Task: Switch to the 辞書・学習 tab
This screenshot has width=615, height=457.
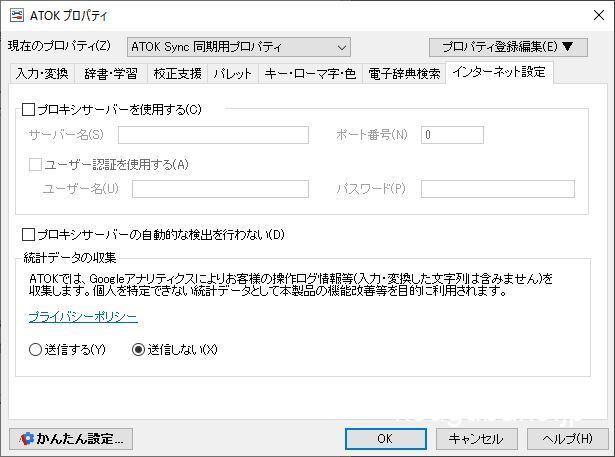Action: click(111, 74)
